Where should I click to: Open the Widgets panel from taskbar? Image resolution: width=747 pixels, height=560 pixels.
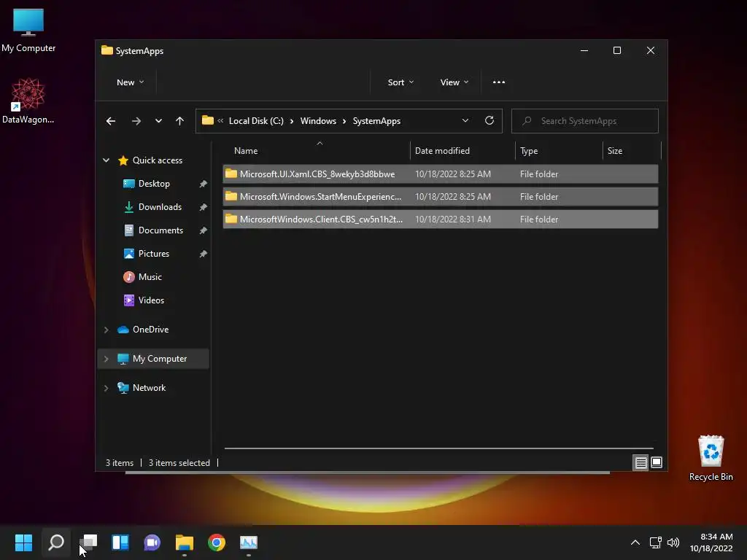pyautogui.click(x=120, y=542)
